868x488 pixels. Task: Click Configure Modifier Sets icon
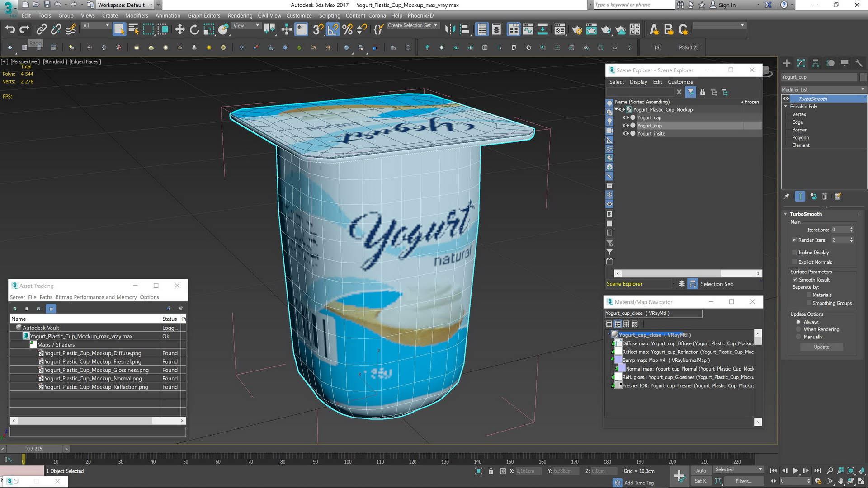tap(838, 196)
